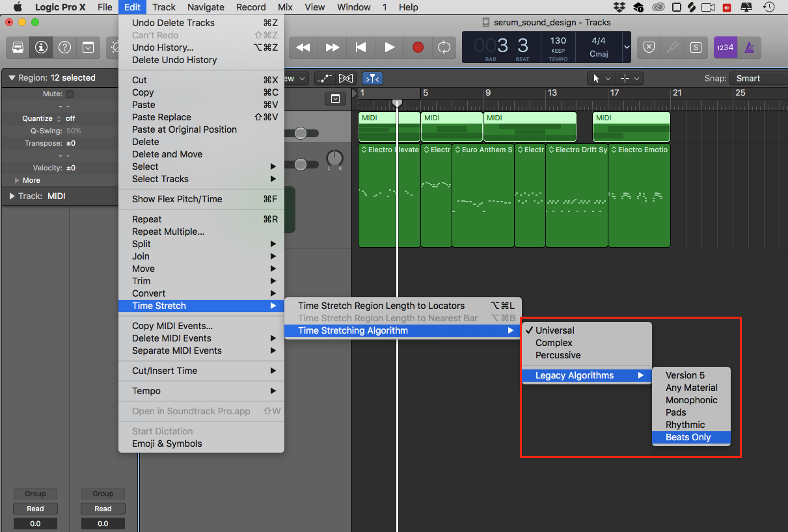
Task: Open Time Machine menu bar icon
Action: 769,7
